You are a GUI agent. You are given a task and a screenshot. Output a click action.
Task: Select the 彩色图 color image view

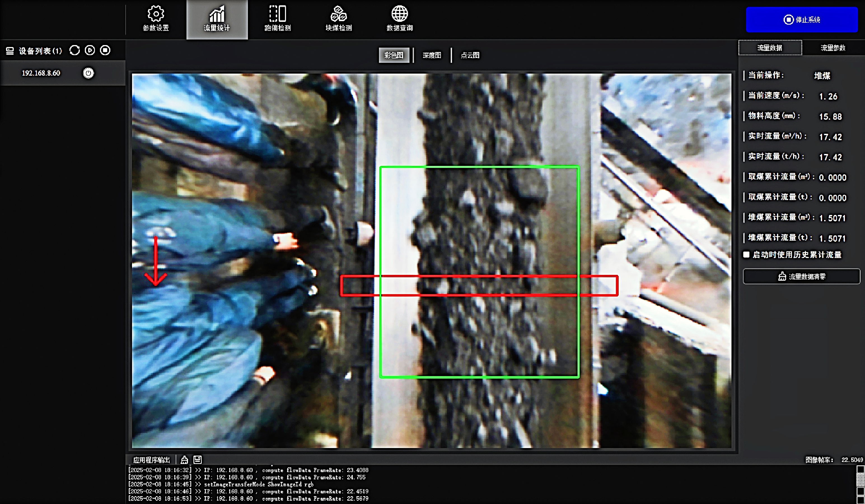394,55
